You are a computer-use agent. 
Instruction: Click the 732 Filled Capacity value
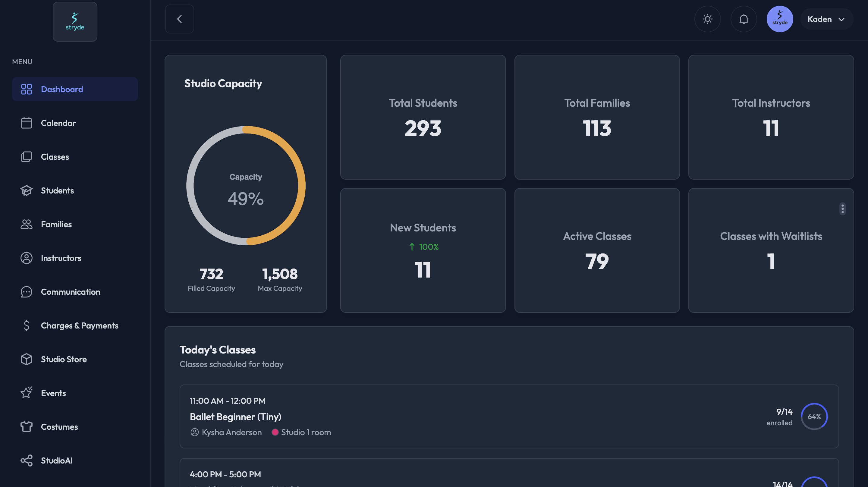(x=211, y=274)
